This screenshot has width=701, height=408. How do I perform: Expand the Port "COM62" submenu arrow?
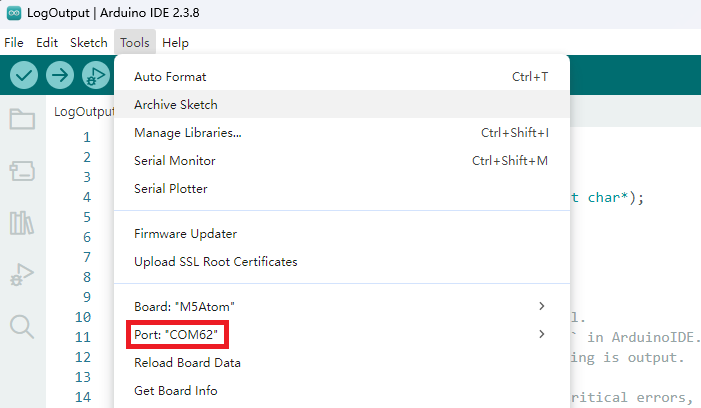click(x=542, y=334)
